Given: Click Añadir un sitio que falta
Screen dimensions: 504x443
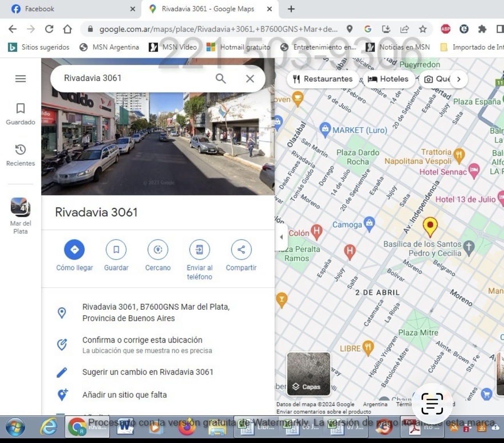Looking at the screenshot, I should 158,395.
